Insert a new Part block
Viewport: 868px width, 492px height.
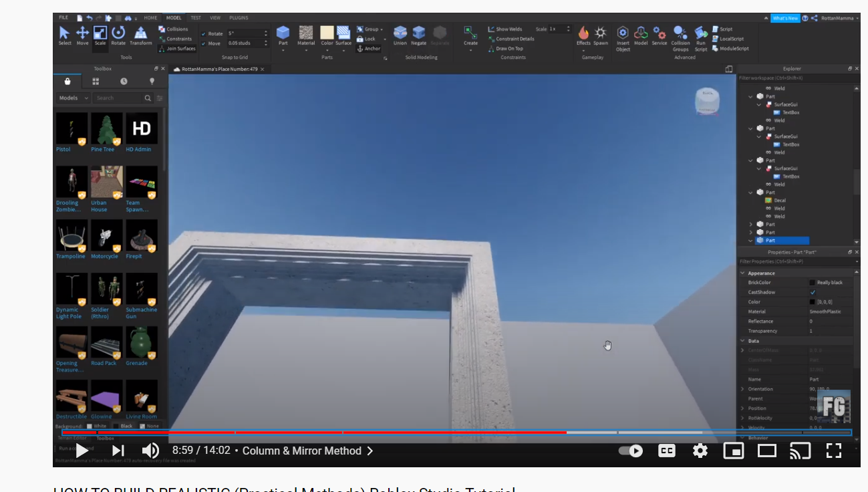[x=283, y=35]
